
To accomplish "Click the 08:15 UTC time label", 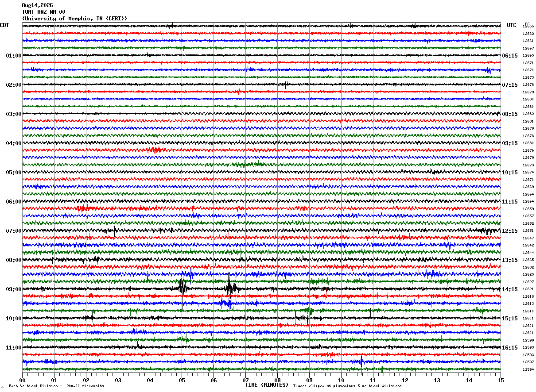I will click(x=510, y=114).
